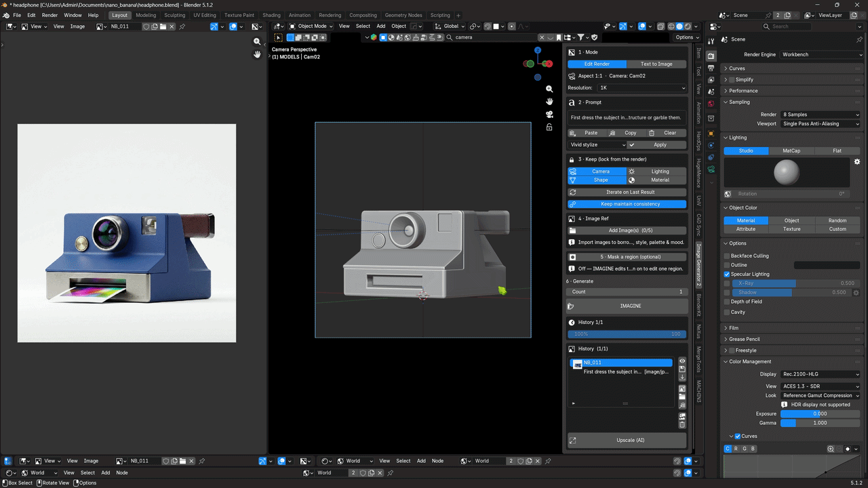The width and height of the screenshot is (868, 488).
Task: Click Clear prompt button with trash icon
Action: (x=667, y=133)
